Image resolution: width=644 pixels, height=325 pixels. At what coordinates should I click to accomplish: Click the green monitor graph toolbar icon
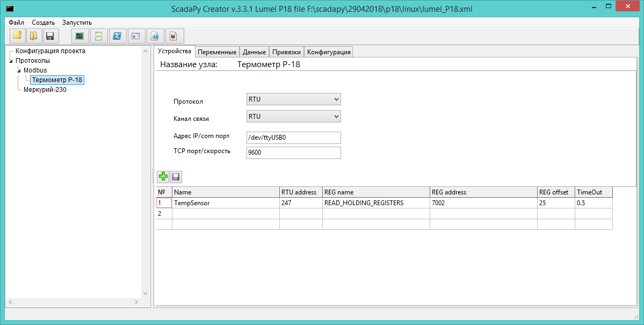click(79, 36)
